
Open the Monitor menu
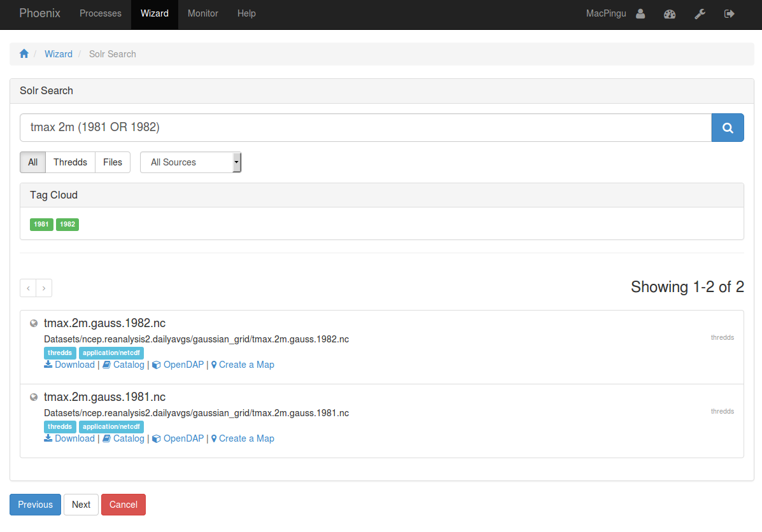pos(203,13)
